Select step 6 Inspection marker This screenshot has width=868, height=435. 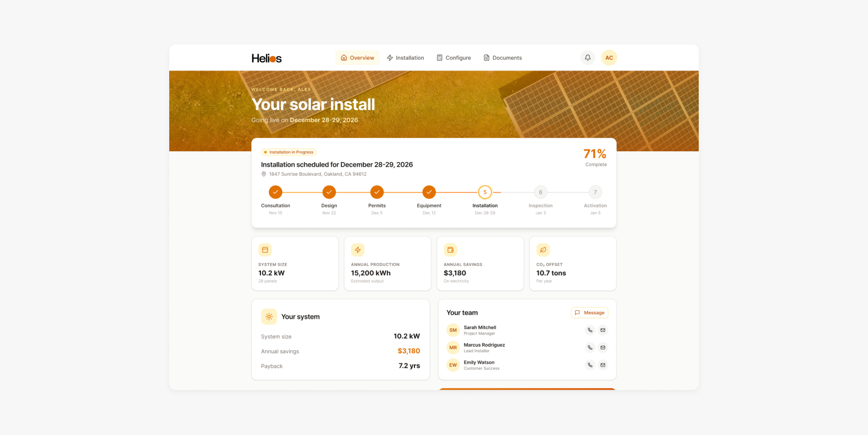[540, 192]
